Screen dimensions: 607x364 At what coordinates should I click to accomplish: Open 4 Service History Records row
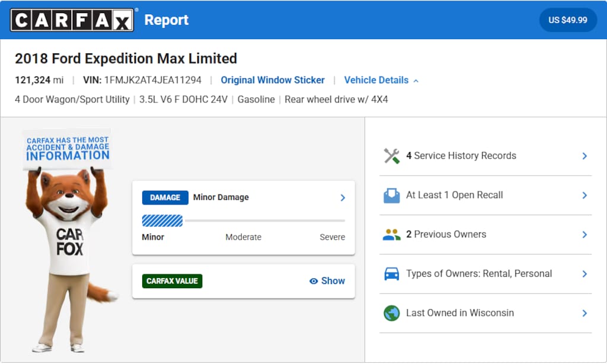click(485, 156)
